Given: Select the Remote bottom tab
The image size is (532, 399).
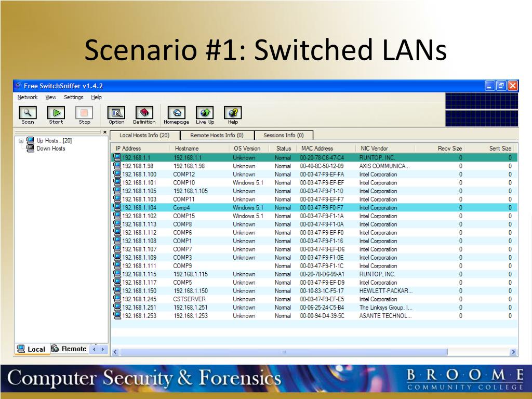Looking at the screenshot, I should click(69, 349).
